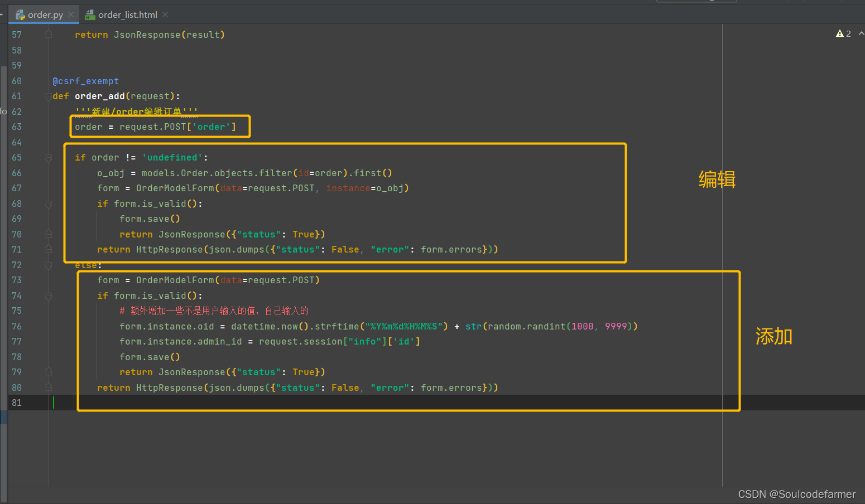This screenshot has height=504, width=865.
Task: Click the 'undefined' string on line 65
Action: [x=172, y=158]
